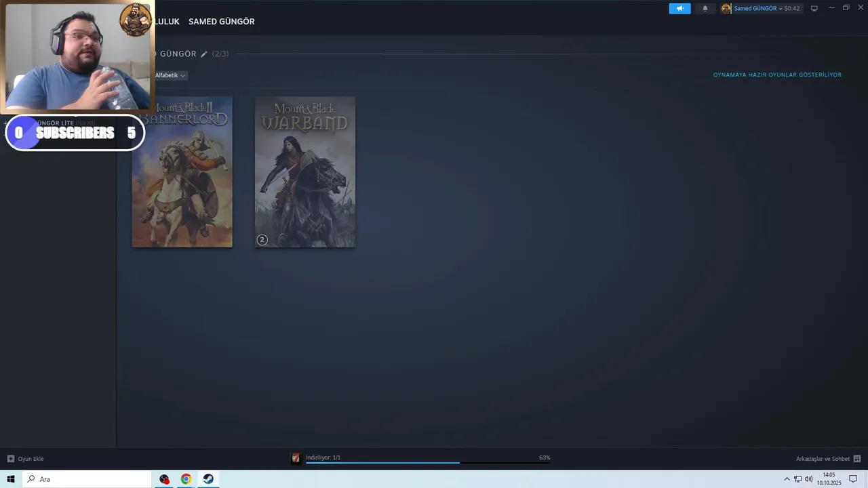This screenshot has height=488, width=868.
Task: Open the Windows Start menu
Action: tap(11, 479)
